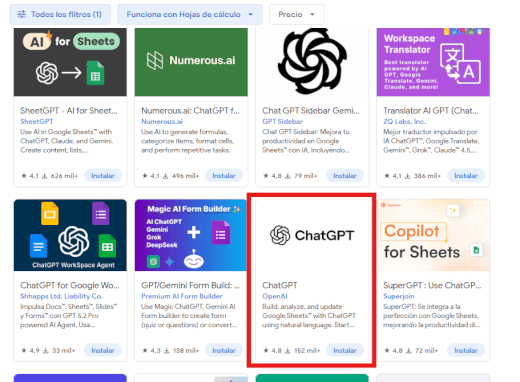Open Chat GPT Sidebar Gemi... title
520x382 pixels.
pos(311,111)
